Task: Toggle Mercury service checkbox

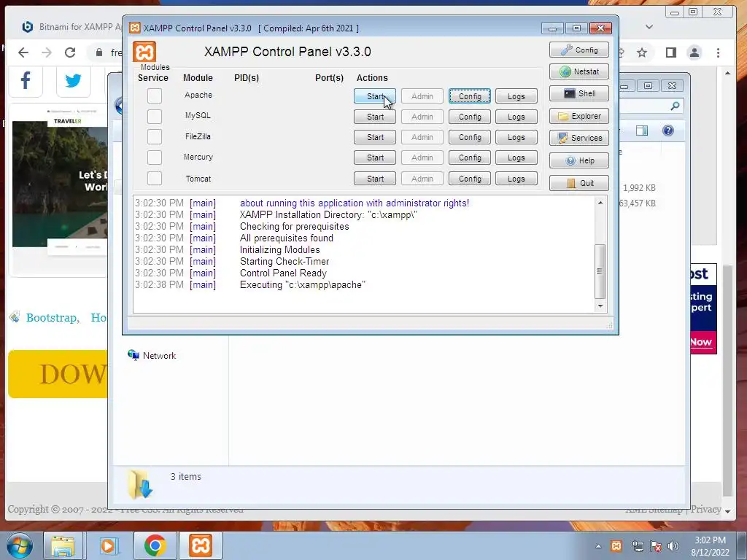Action: [155, 157]
